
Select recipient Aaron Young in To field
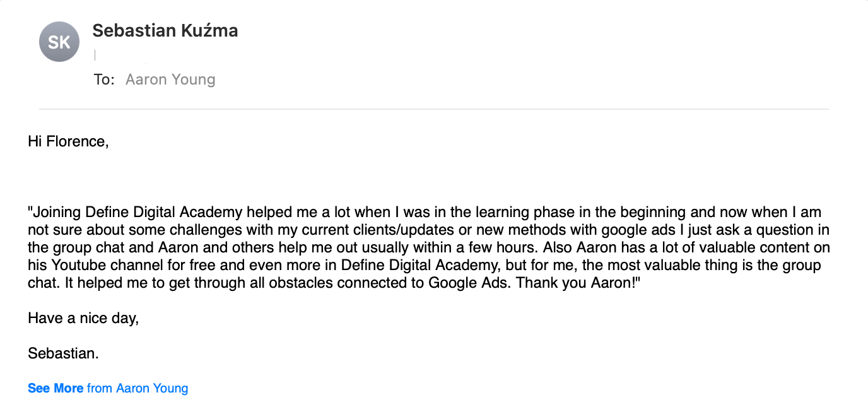point(170,80)
